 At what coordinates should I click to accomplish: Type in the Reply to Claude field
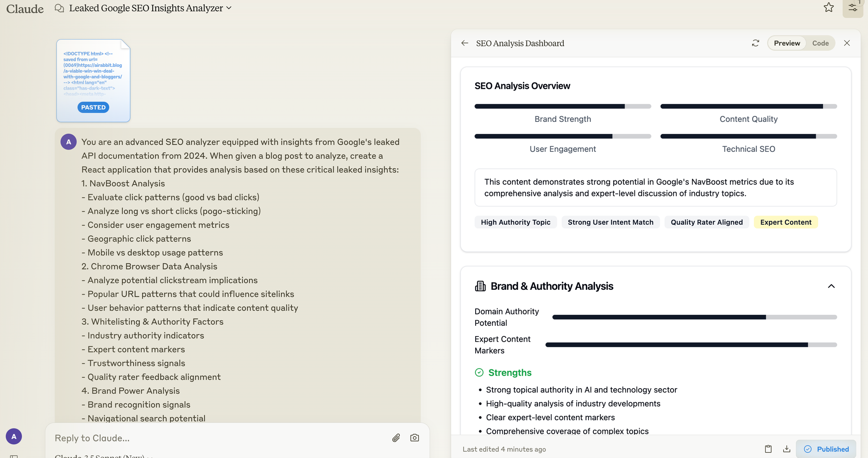(x=217, y=438)
